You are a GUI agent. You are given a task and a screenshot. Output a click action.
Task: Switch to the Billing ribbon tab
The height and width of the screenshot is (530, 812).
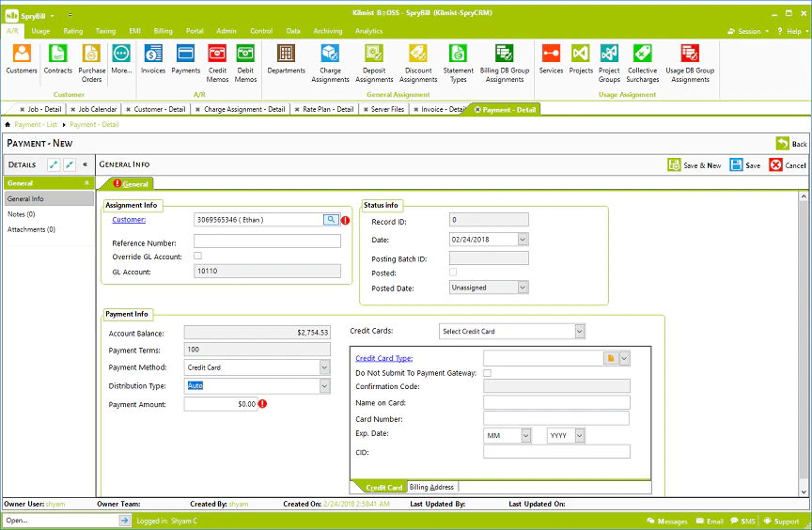click(x=164, y=31)
